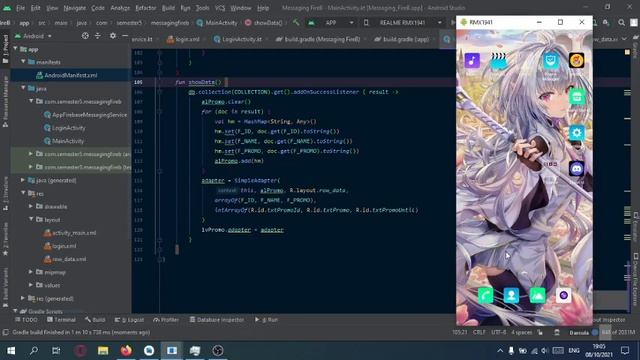Screen dimensions: 640x360
Task: Select AppFirebaseMessagingService class in tree
Action: [85, 115]
